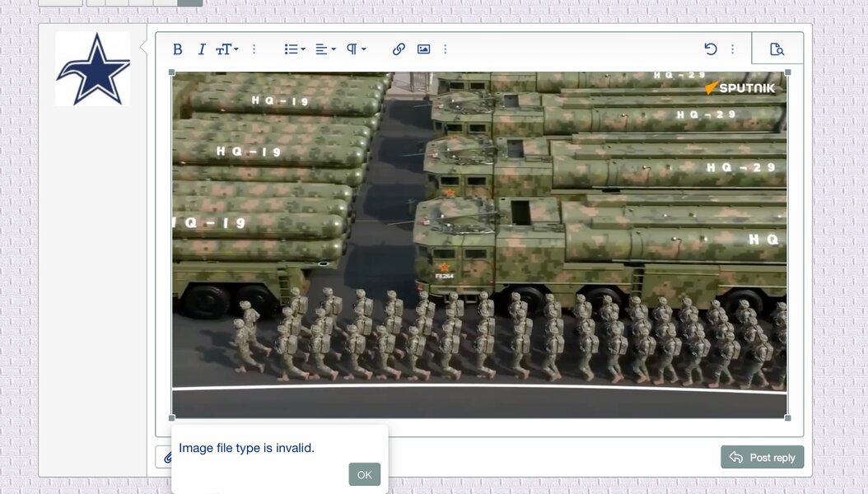Undo the last edit

[711, 49]
